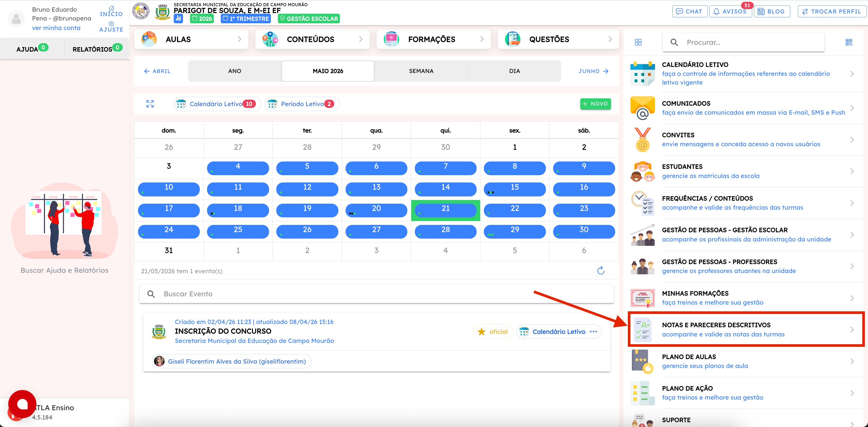Open the Notas e Pareceres Descritivos icon

(642, 329)
